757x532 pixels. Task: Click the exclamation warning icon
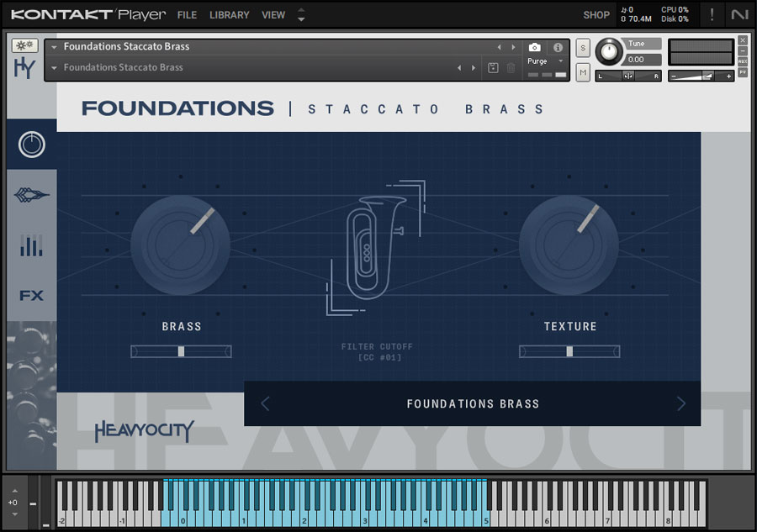tap(712, 15)
